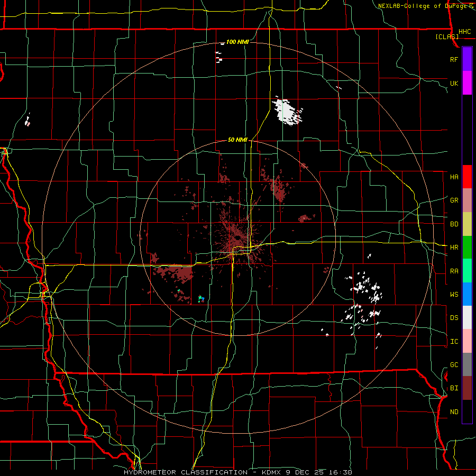Click the RF legend label
Image resolution: width=476 pixels, height=476 pixels.
point(454,59)
